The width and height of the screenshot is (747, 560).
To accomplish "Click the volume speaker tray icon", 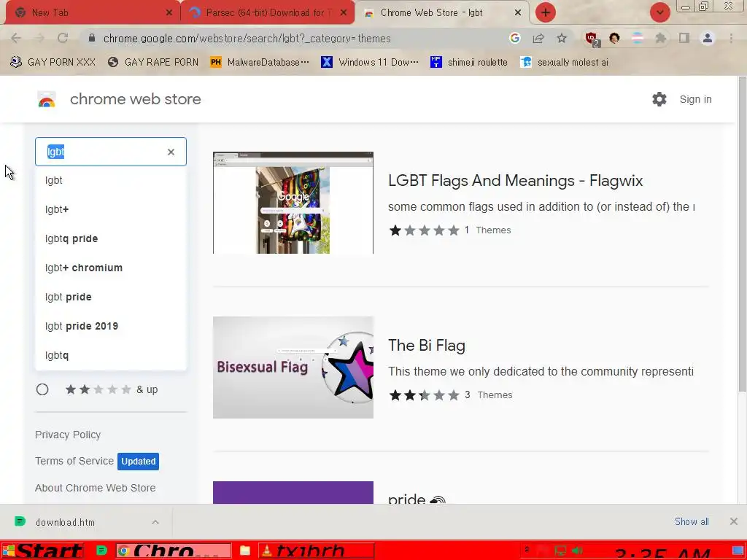I will point(578,551).
